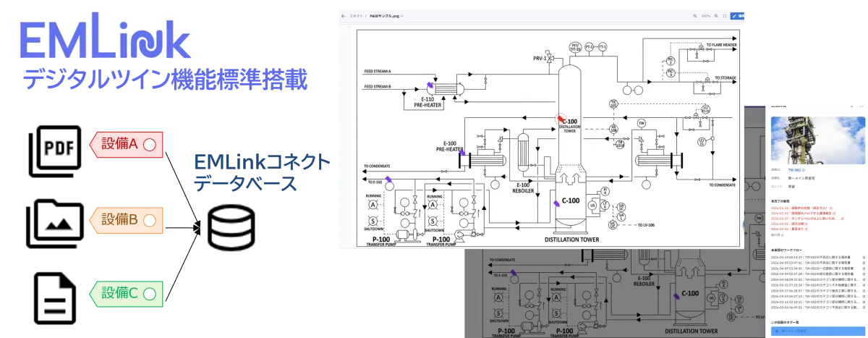Click the zoom in magnifier icon
This screenshot has width=868, height=338.
pyautogui.click(x=716, y=15)
